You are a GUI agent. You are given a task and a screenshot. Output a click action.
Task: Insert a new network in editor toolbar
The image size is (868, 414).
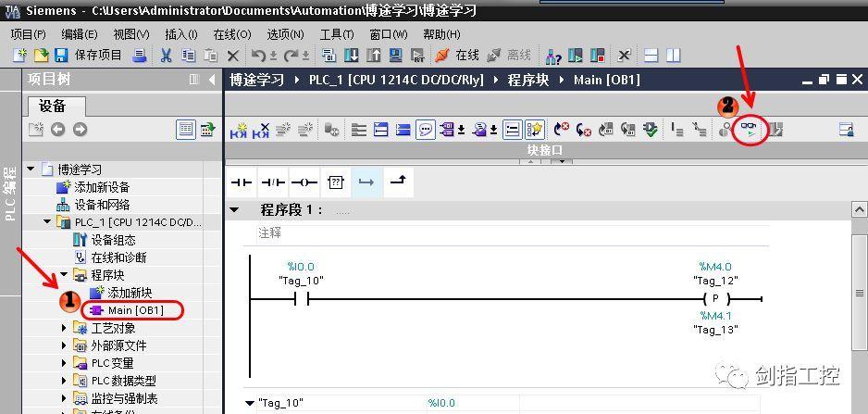[239, 131]
